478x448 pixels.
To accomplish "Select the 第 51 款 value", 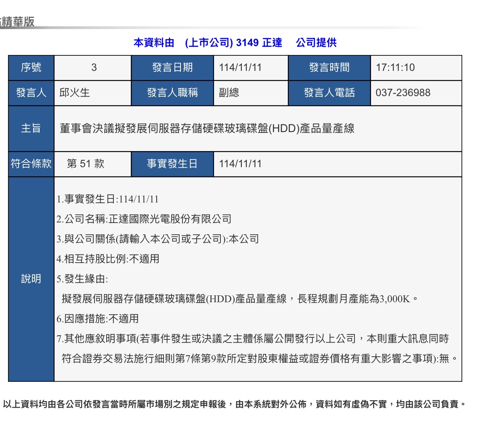I will tap(86, 164).
